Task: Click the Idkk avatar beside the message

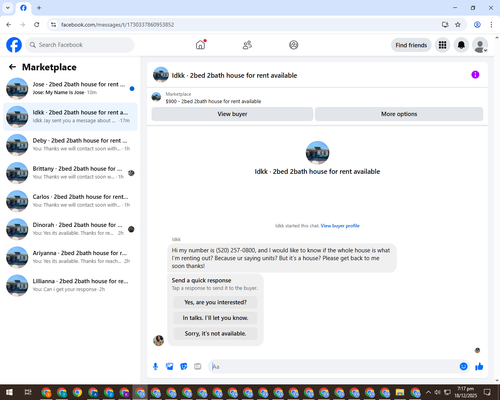Action: click(x=158, y=341)
